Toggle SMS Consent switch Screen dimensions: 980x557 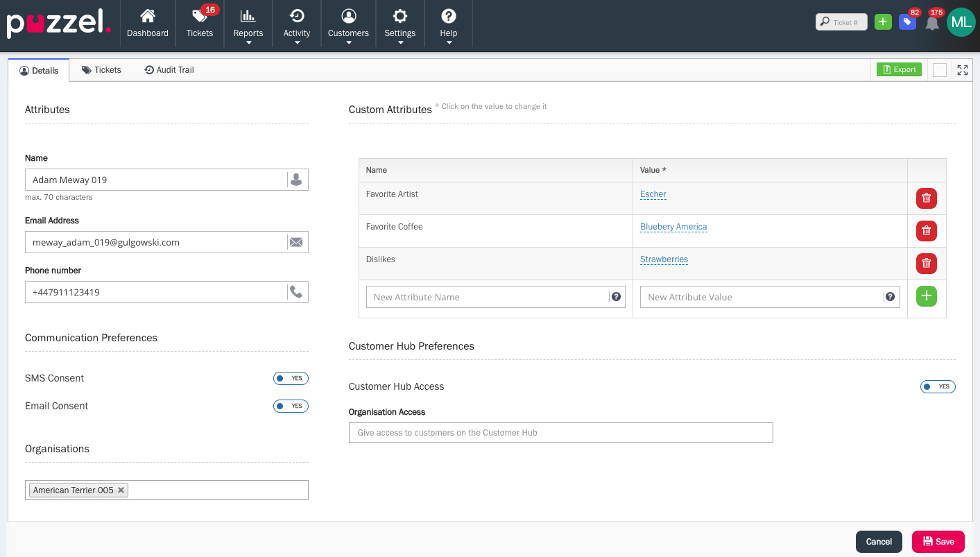291,379
